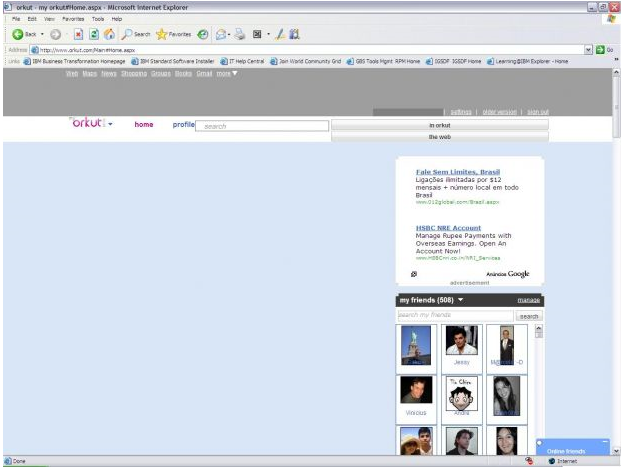Click the Back arrow toolbar icon
628x468 pixels.
tap(18, 34)
